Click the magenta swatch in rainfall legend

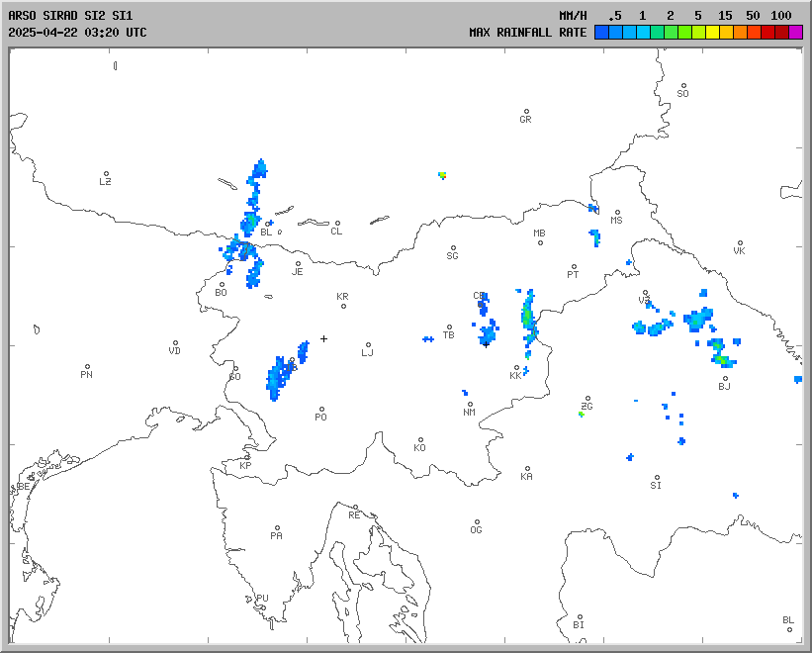[x=796, y=33]
